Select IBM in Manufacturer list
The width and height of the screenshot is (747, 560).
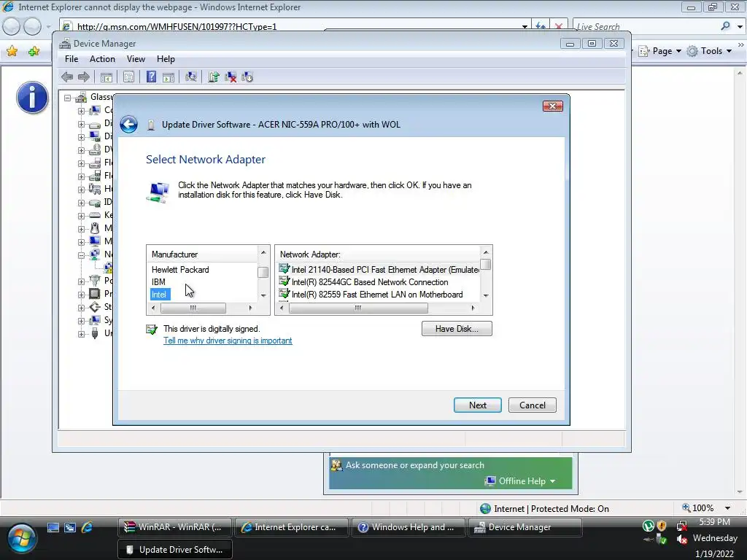158,282
